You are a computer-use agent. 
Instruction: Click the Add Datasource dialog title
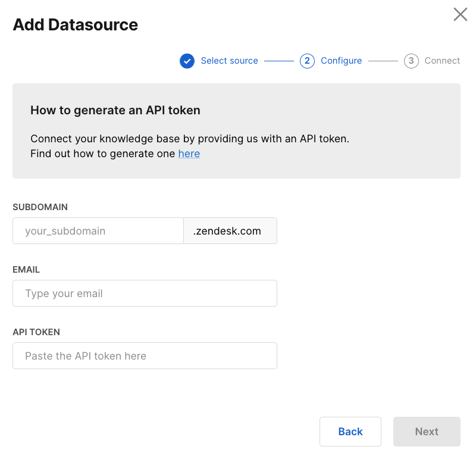tap(76, 25)
